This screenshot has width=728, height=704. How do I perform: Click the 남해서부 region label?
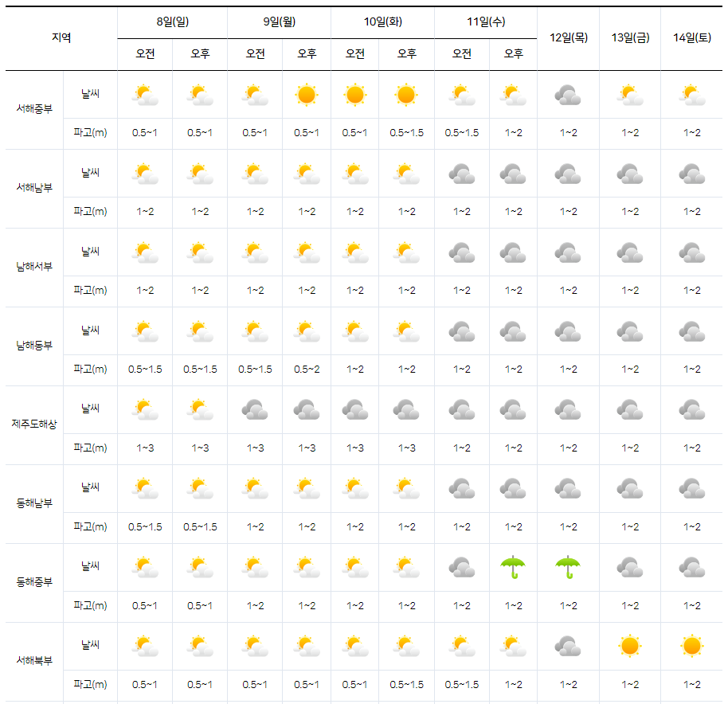click(x=34, y=266)
